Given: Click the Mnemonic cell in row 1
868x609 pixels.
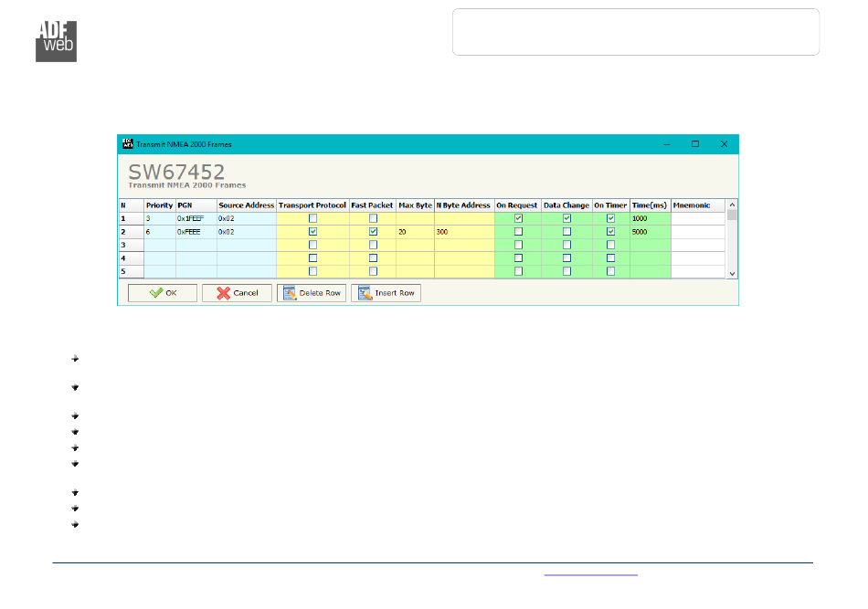Looking at the screenshot, I should tap(698, 219).
